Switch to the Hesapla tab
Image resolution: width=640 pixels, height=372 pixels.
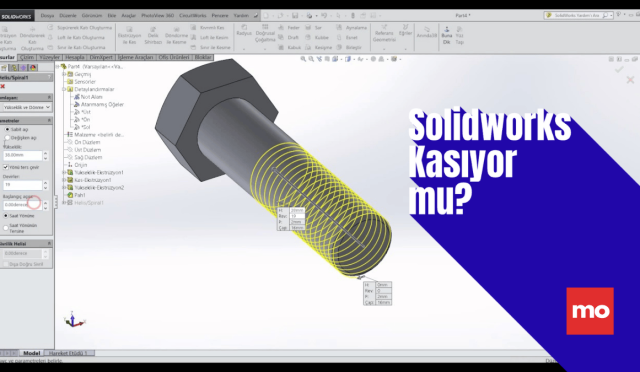pyautogui.click(x=75, y=58)
